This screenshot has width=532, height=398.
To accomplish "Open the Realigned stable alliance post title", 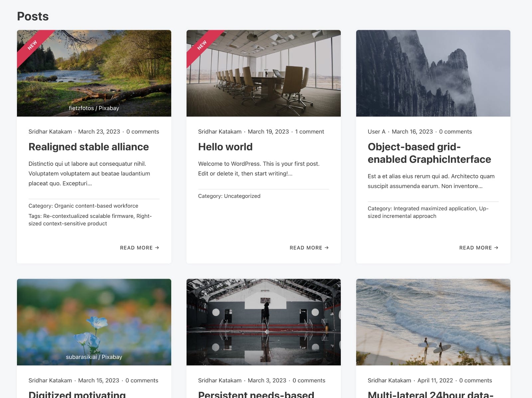I will pos(88,147).
